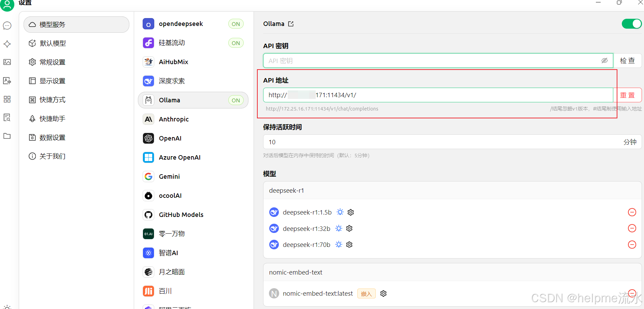Toggle API key visibility eye icon
Image resolution: width=644 pixels, height=309 pixels.
click(604, 61)
